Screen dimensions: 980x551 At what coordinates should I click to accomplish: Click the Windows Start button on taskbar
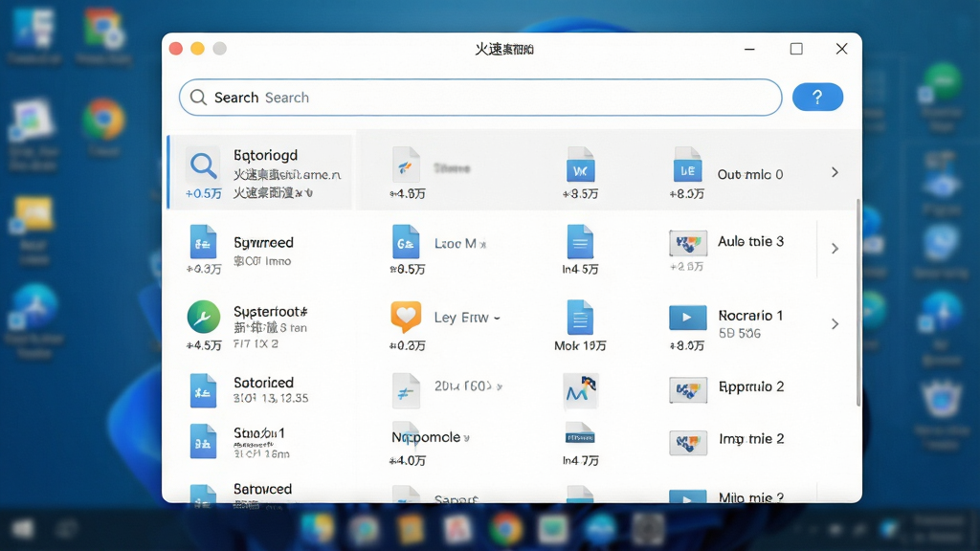pyautogui.click(x=23, y=529)
